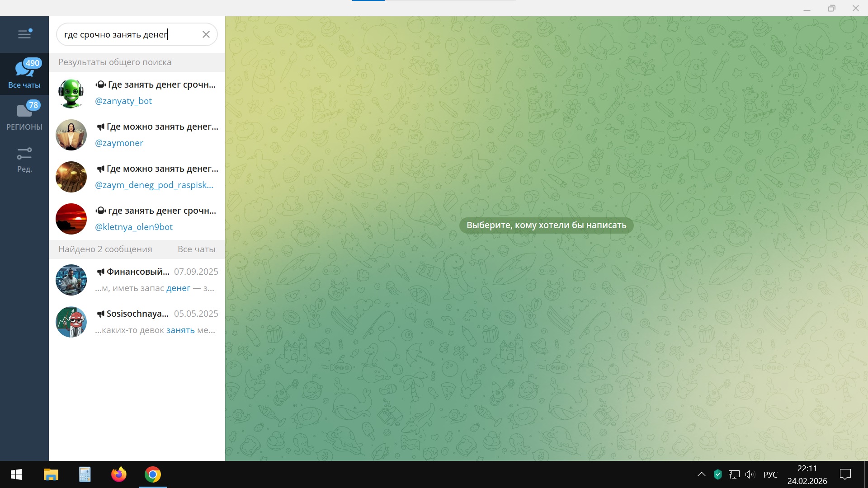Open Windows Start menu
Image resolution: width=868 pixels, height=488 pixels.
click(16, 474)
